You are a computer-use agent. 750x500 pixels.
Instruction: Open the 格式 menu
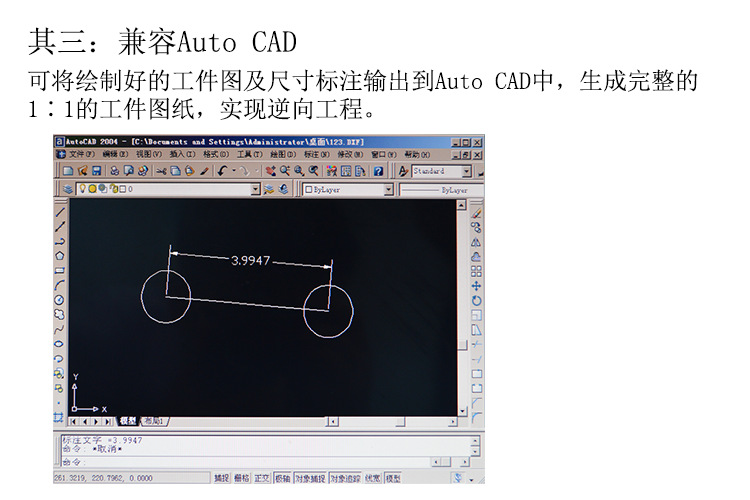(x=216, y=155)
